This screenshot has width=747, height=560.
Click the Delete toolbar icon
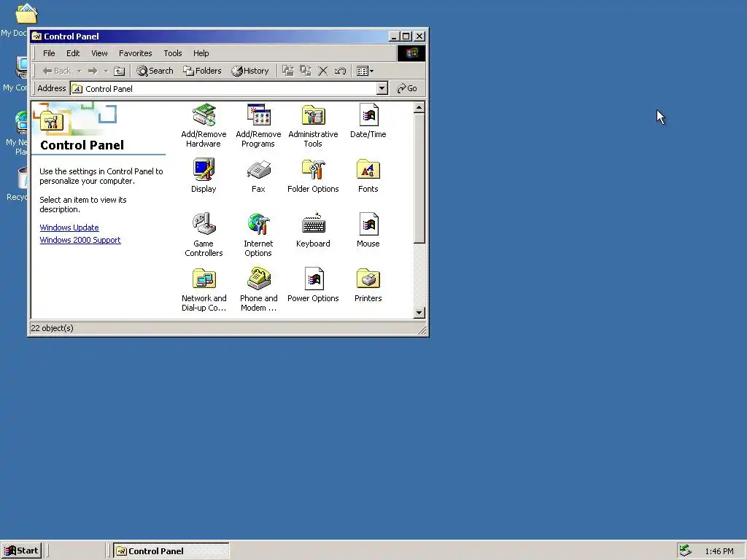(322, 71)
